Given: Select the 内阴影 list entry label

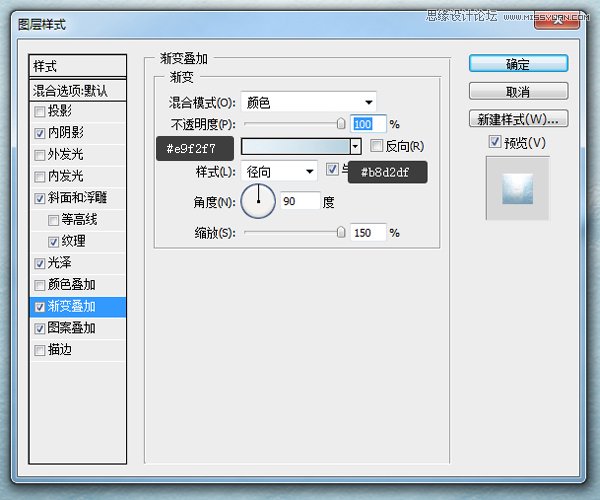Looking at the screenshot, I should (x=66, y=132).
